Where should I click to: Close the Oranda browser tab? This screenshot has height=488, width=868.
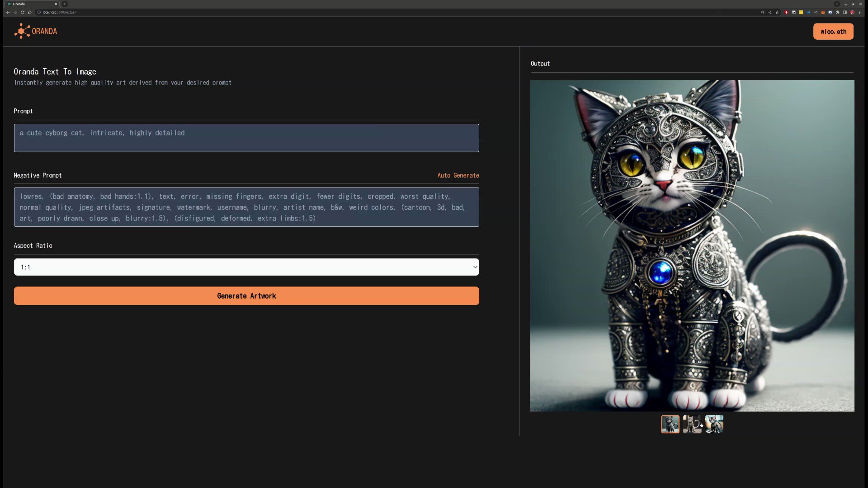[56, 4]
